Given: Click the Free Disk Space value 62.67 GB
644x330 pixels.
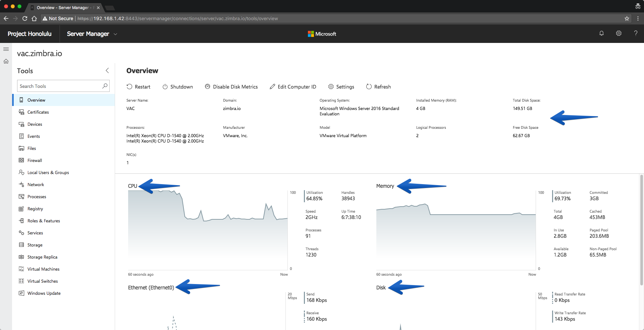Looking at the screenshot, I should [x=521, y=135].
